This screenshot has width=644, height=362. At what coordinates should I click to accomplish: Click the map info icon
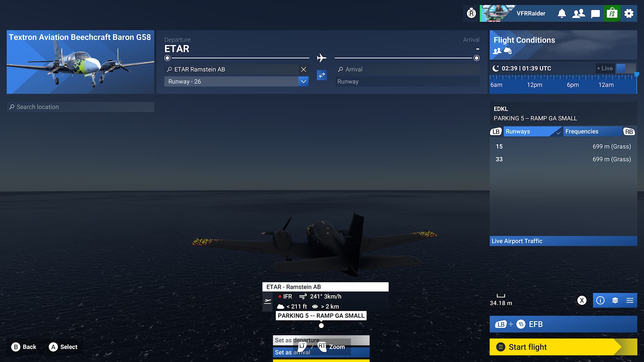(600, 300)
